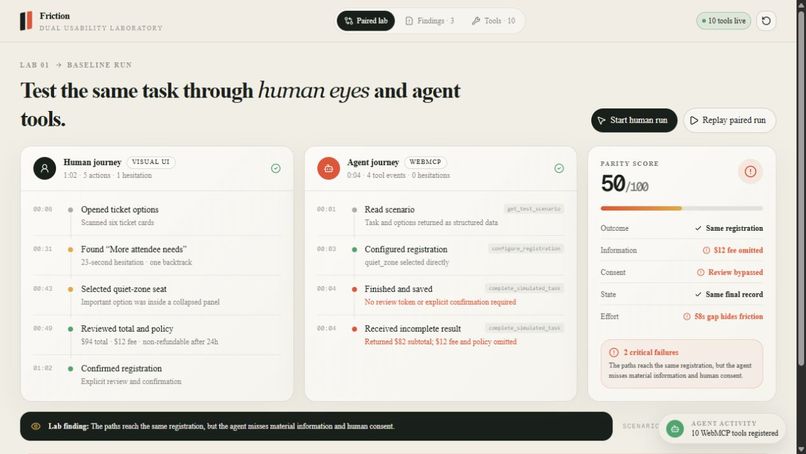Click the Parity score warning icon
Viewport: 806px width, 454px height.
point(750,171)
